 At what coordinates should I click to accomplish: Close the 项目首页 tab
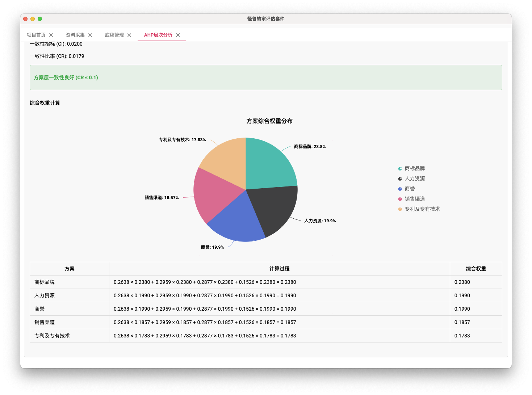tap(51, 35)
